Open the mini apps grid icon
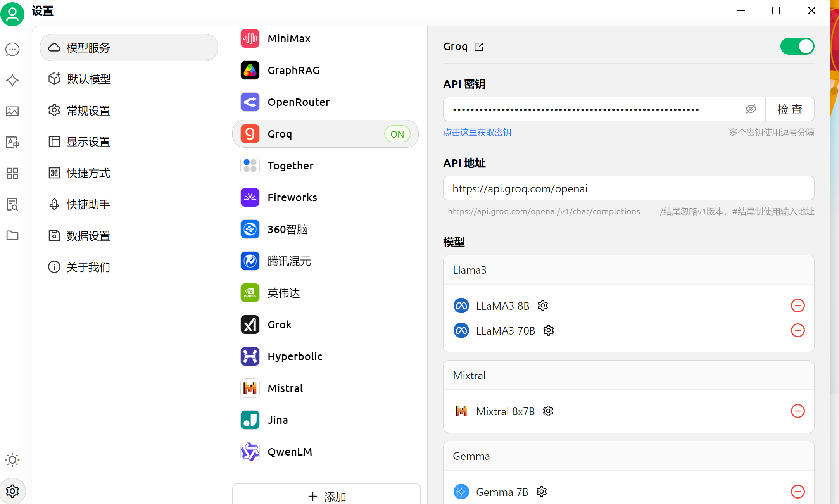Screen dimensions: 839x504 click(x=12, y=173)
